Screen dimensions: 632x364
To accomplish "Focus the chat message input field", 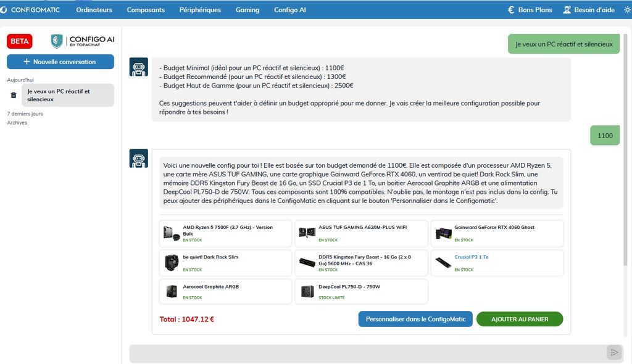I will click(x=368, y=354).
